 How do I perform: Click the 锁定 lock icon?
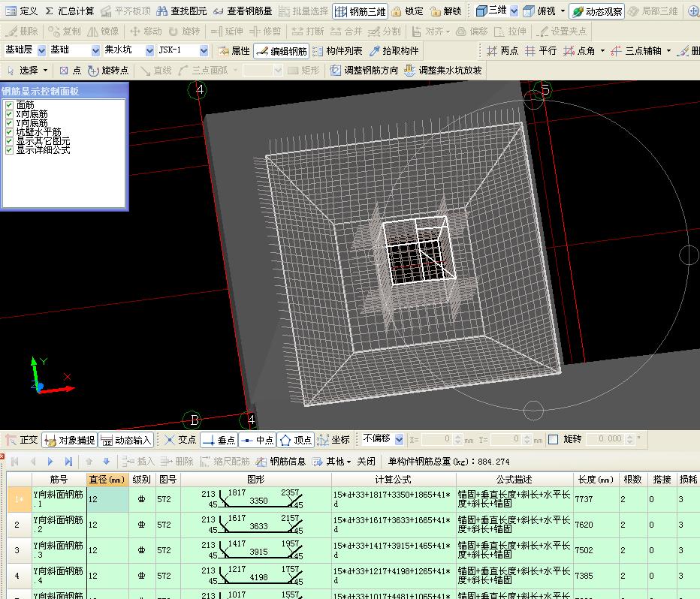point(407,11)
